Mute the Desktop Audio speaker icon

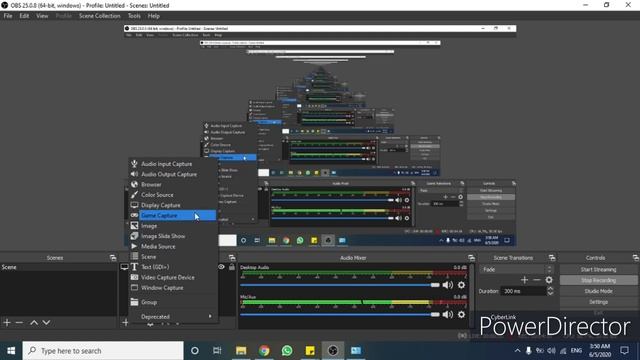tap(447, 285)
